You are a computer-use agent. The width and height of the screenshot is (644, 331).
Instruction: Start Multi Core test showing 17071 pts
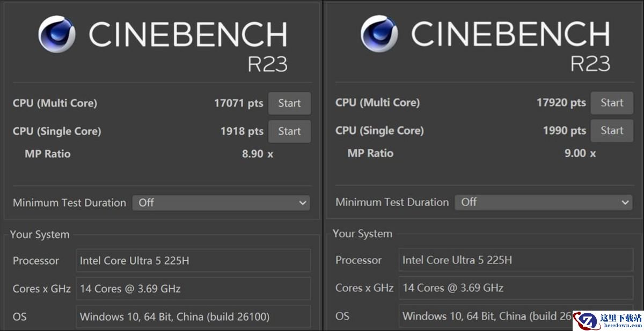click(x=289, y=104)
